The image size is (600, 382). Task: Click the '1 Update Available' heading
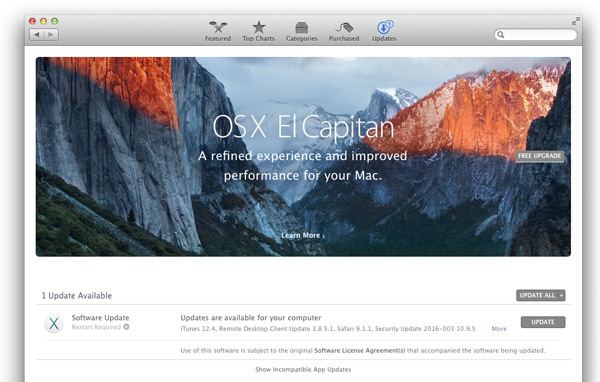77,295
